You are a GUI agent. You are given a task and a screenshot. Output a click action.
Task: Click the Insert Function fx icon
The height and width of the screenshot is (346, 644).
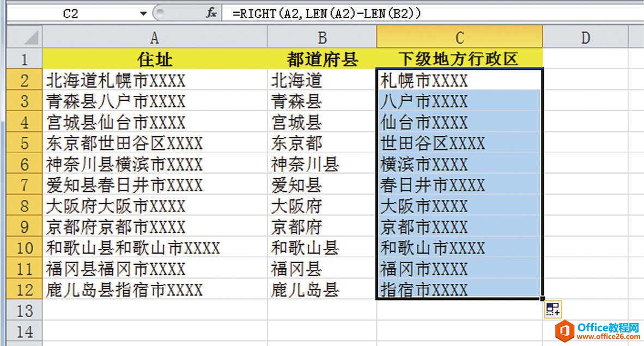click(211, 13)
